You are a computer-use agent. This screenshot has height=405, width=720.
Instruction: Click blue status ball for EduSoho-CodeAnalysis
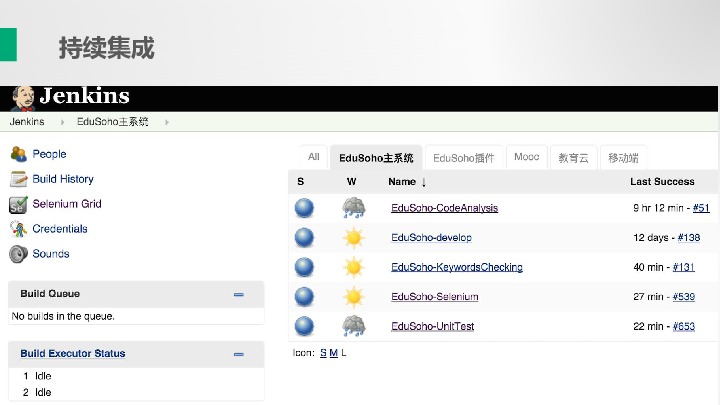(x=304, y=208)
